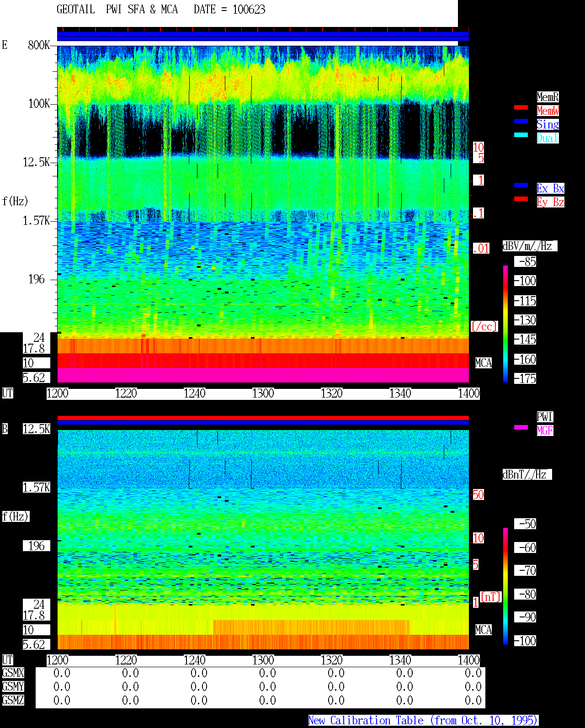Click the New Calibration Table link

(x=423, y=720)
